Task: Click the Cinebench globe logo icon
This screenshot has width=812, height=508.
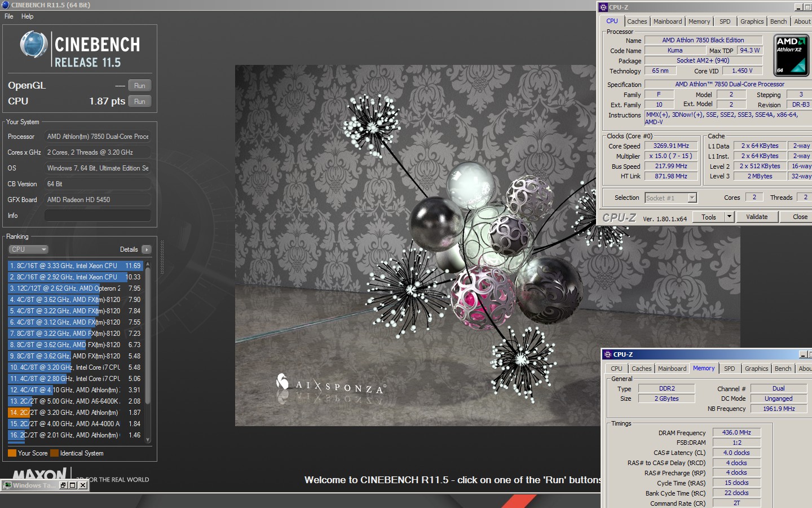Action: tap(34, 45)
